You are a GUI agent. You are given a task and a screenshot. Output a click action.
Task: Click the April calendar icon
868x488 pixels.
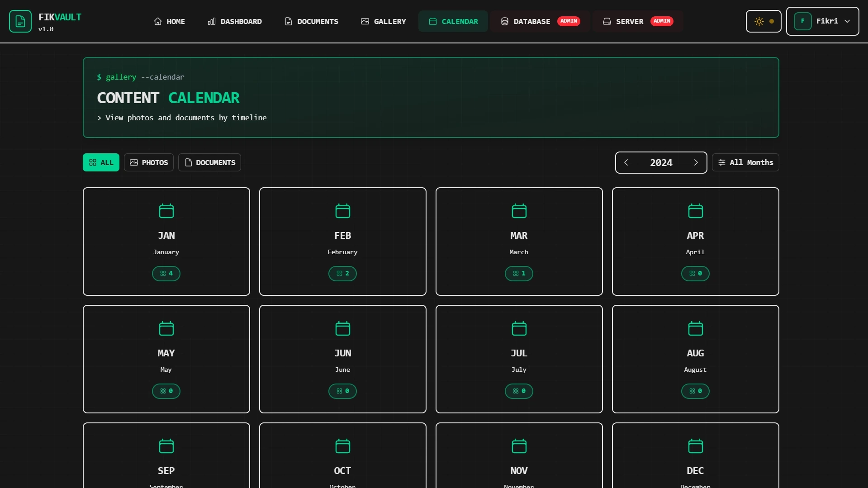[696, 211]
